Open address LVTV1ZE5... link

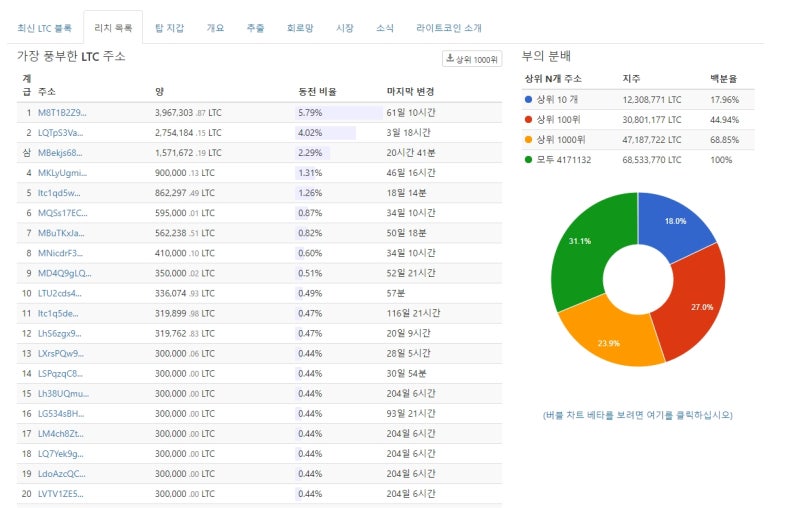tap(61, 494)
